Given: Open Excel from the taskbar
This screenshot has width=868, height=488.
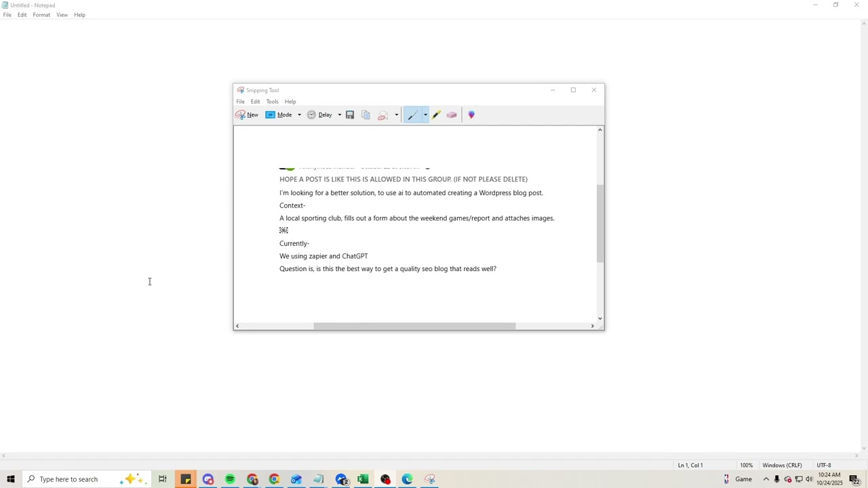Looking at the screenshot, I should [363, 479].
